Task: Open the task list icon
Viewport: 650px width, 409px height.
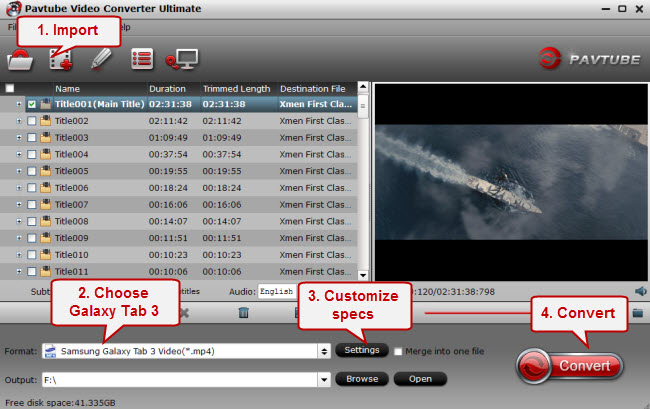Action: [x=142, y=59]
